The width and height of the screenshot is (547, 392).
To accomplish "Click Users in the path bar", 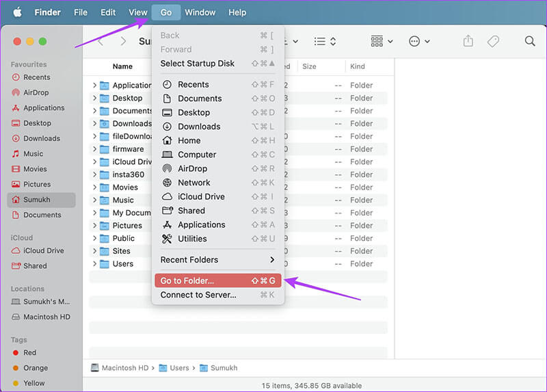I will point(174,368).
